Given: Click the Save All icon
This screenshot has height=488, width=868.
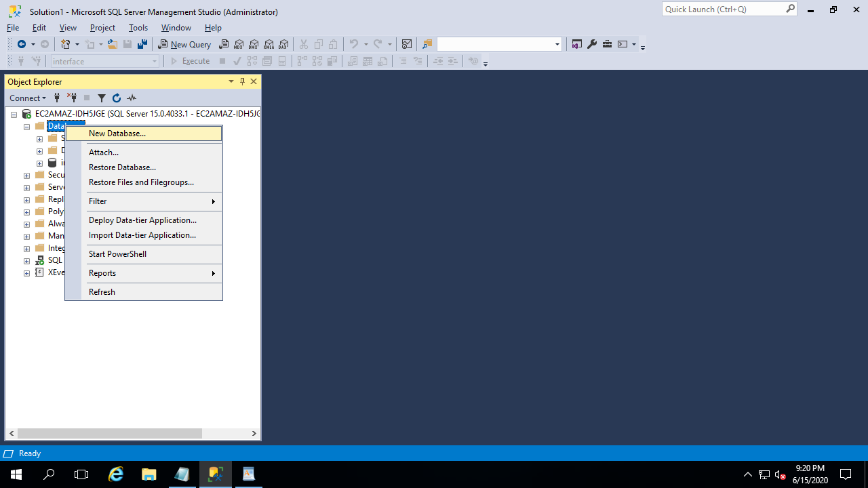Looking at the screenshot, I should pyautogui.click(x=142, y=44).
